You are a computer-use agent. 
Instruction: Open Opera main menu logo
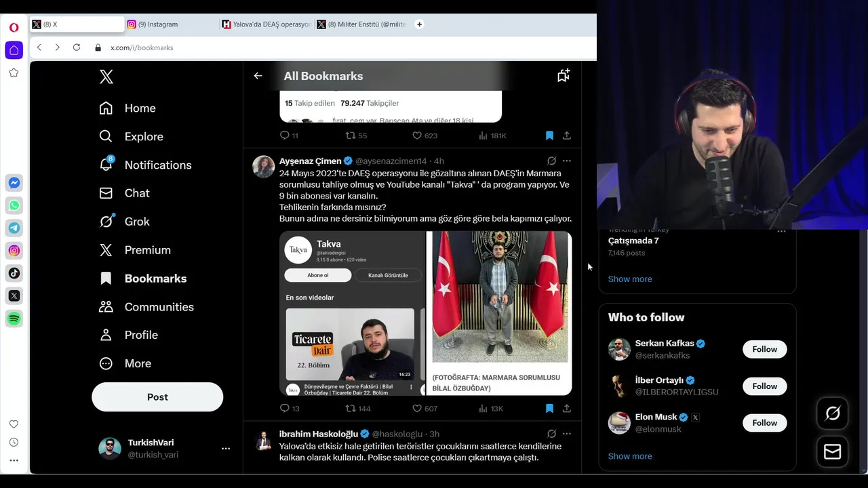[x=14, y=28]
